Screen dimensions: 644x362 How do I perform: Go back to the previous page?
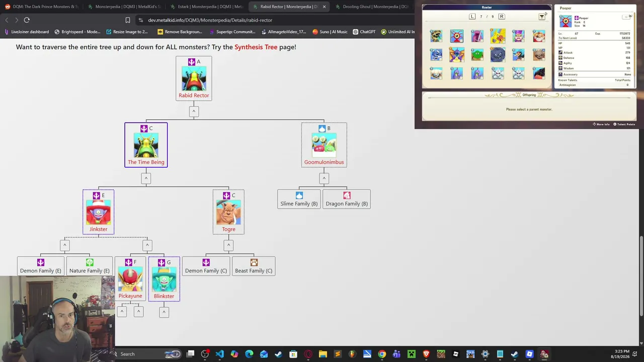coord(7,20)
